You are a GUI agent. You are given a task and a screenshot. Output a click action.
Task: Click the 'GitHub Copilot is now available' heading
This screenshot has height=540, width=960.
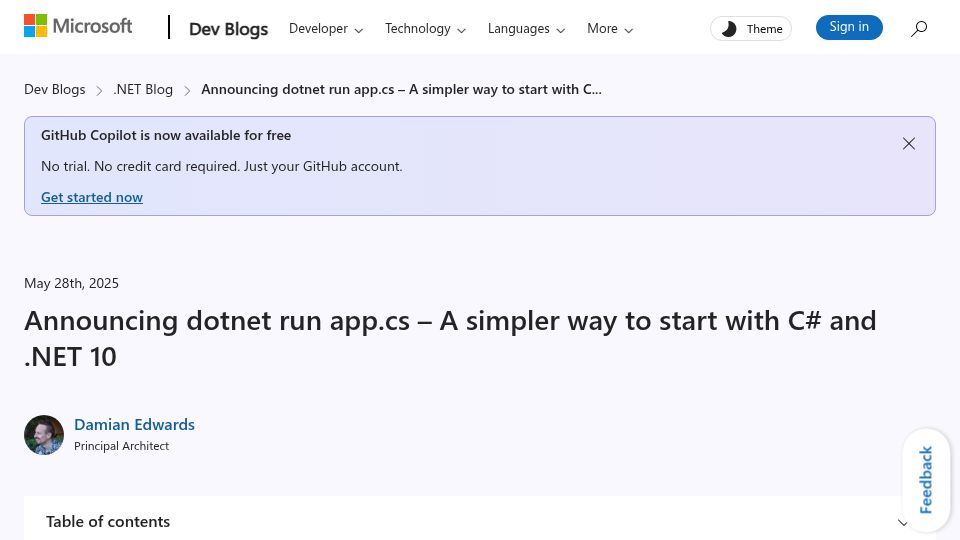pos(166,135)
